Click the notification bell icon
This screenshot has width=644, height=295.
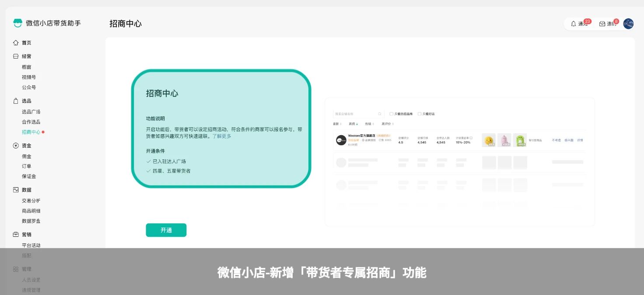click(574, 24)
